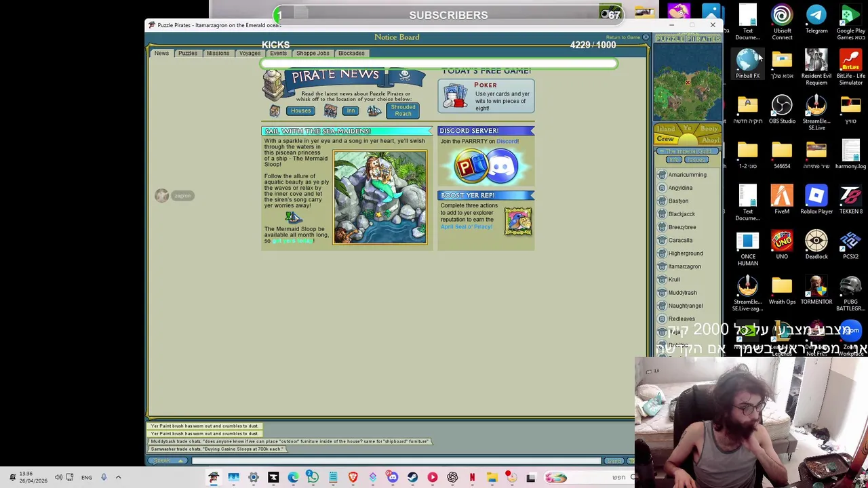Click Muddytrash's trade chat message

tap(290, 441)
